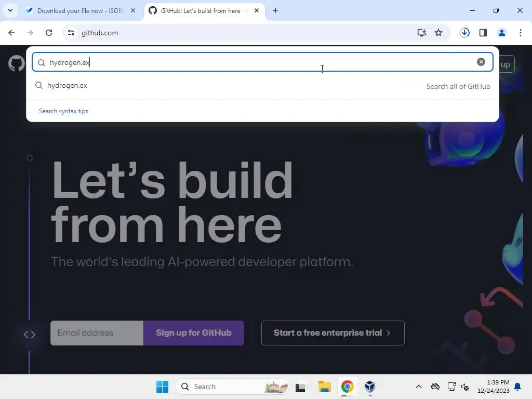Open Chrome downloads icon
This screenshot has width=532, height=399.
tap(464, 33)
